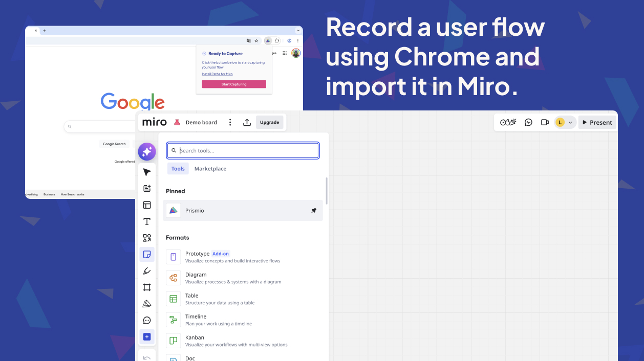Click the Demo board title
Image resolution: width=644 pixels, height=361 pixels.
click(201, 122)
